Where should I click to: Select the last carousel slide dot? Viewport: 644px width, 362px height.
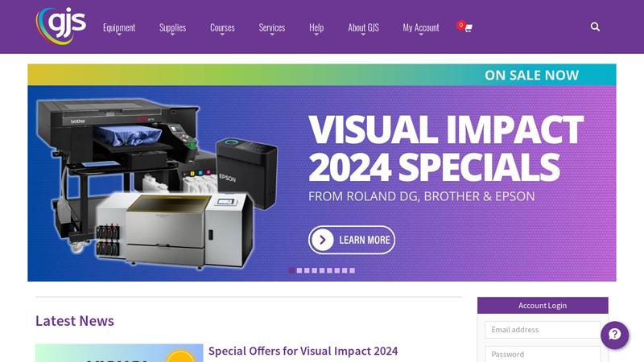coord(352,270)
